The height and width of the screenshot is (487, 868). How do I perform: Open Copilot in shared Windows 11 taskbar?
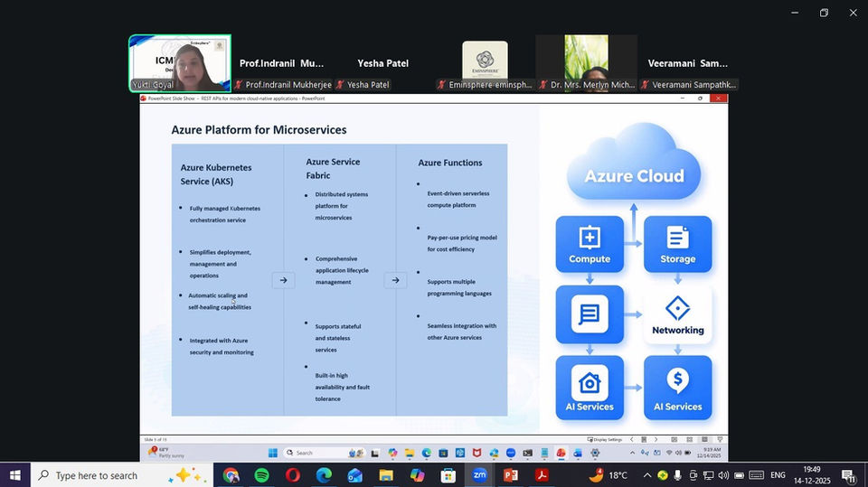click(x=392, y=453)
